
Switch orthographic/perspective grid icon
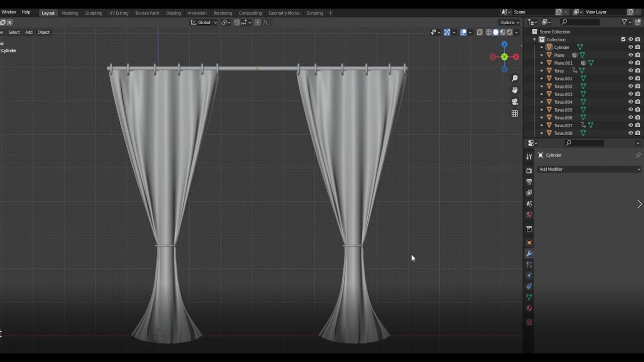[x=515, y=114]
